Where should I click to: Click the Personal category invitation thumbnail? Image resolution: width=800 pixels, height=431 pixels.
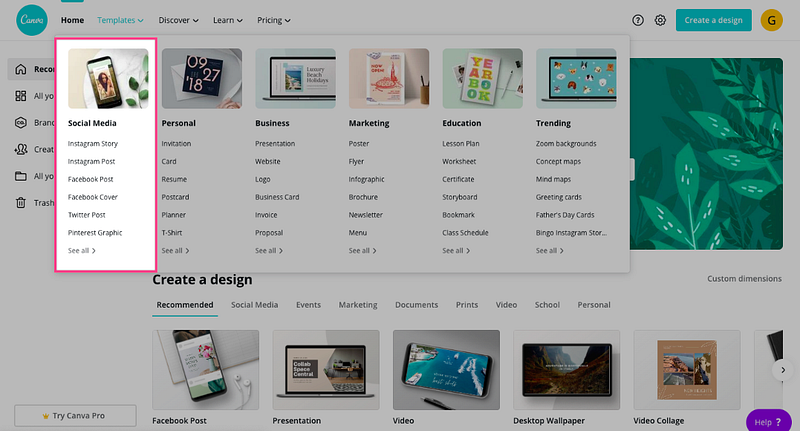202,78
